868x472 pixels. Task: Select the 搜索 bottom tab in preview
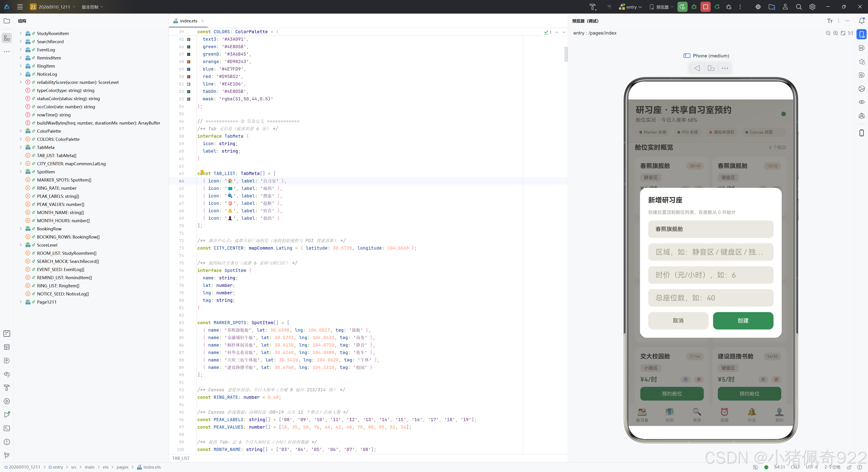(x=697, y=415)
